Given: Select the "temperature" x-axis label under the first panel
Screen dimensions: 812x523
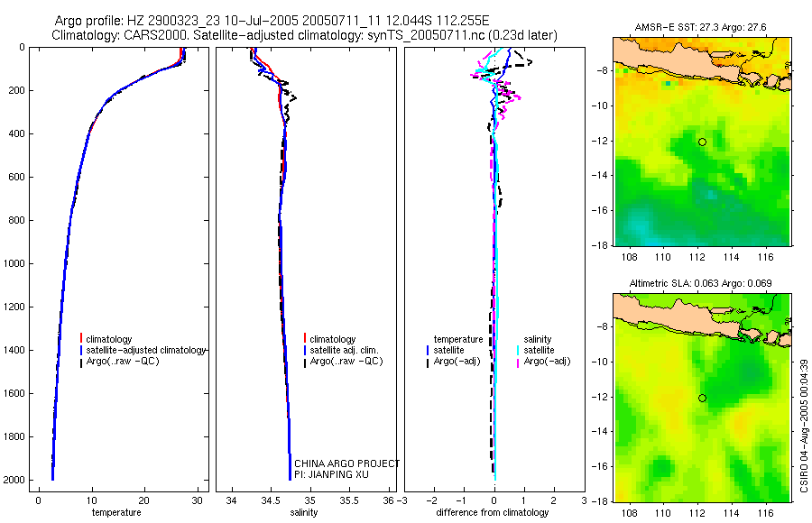Looking at the screenshot, I should (x=116, y=512).
